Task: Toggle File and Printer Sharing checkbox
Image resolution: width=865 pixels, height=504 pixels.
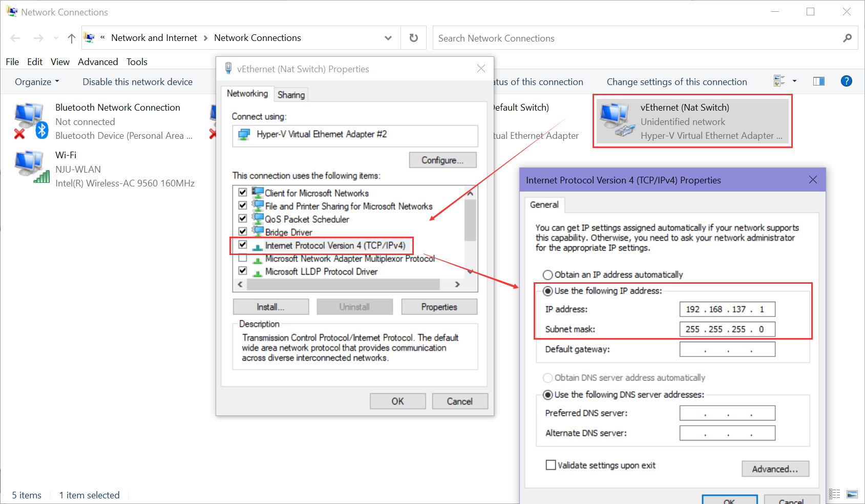Action: tap(243, 205)
